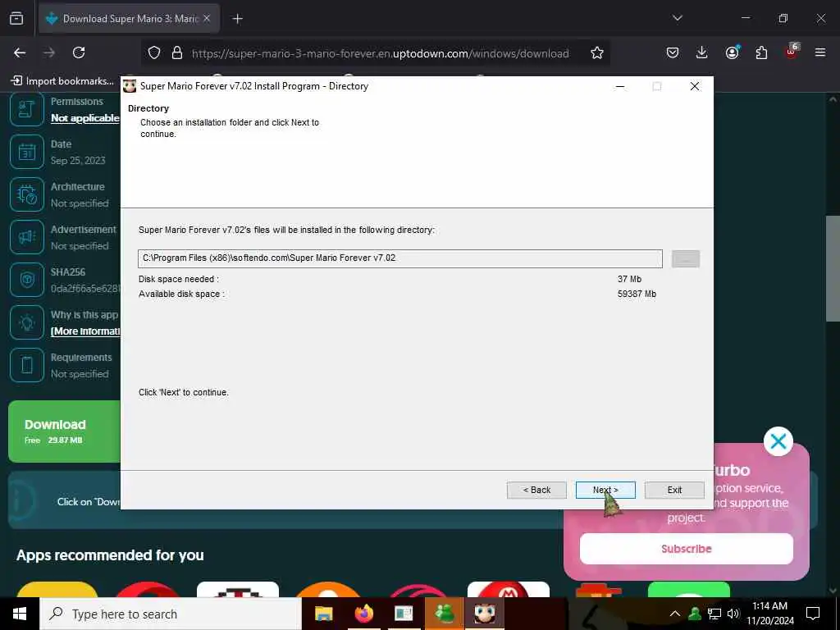The image size is (840, 630).
Task: Click the Subscribe button in Turbo popup
Action: [x=686, y=549]
